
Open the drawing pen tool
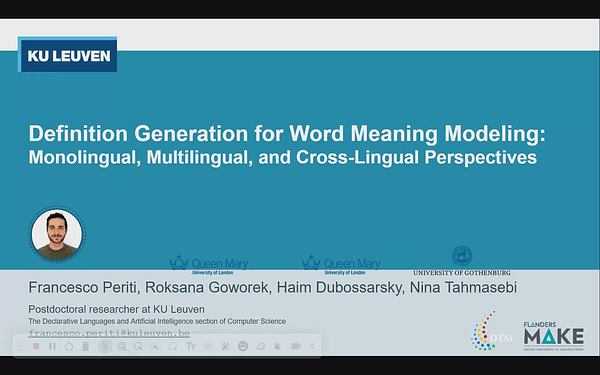point(225,346)
